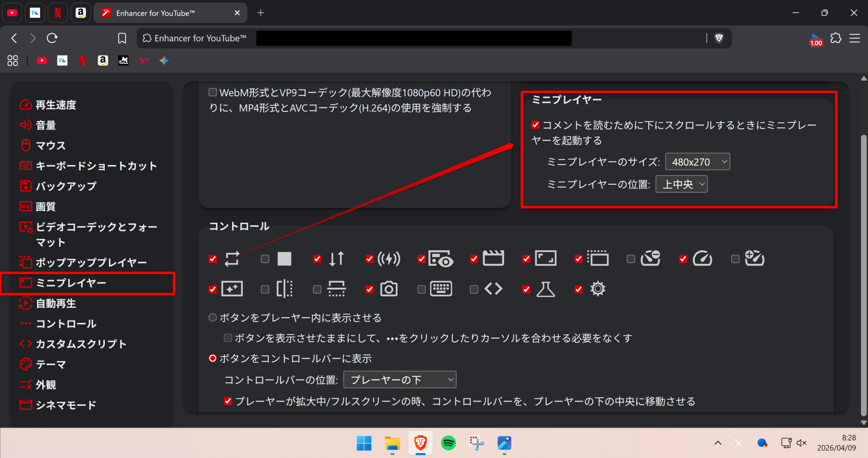Expand the control bar position プレーヤーの下 dropdown
The width and height of the screenshot is (868, 458).
400,380
